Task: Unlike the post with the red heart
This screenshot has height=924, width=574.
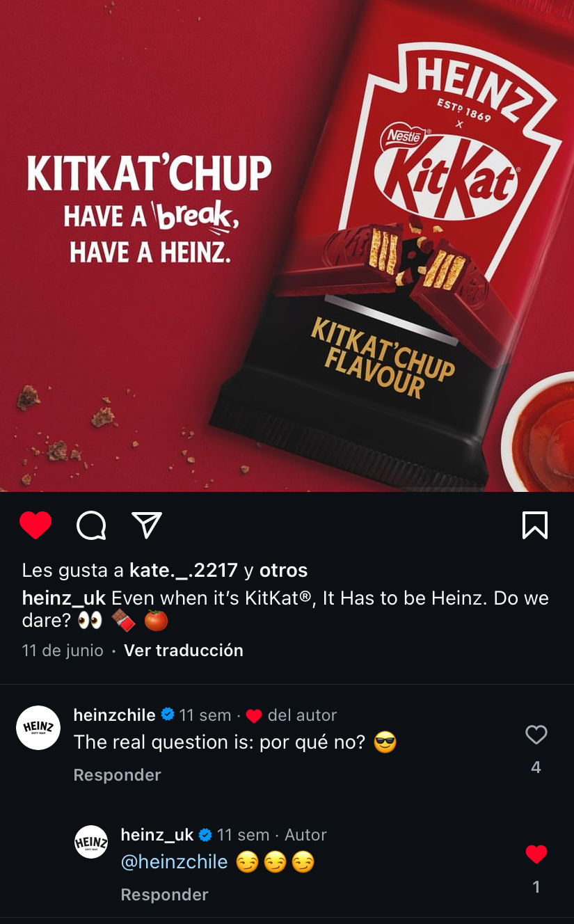Action: click(x=35, y=525)
